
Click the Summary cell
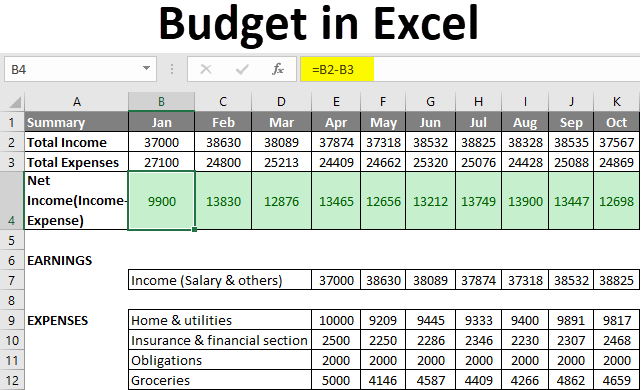(x=76, y=122)
